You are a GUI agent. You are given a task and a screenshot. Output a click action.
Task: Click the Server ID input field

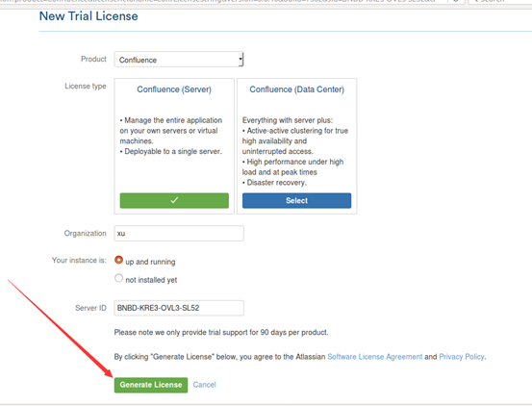tap(179, 308)
